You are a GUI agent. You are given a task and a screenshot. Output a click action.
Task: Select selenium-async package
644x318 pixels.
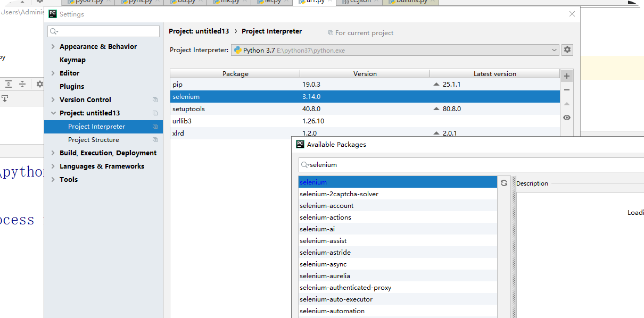(398, 264)
